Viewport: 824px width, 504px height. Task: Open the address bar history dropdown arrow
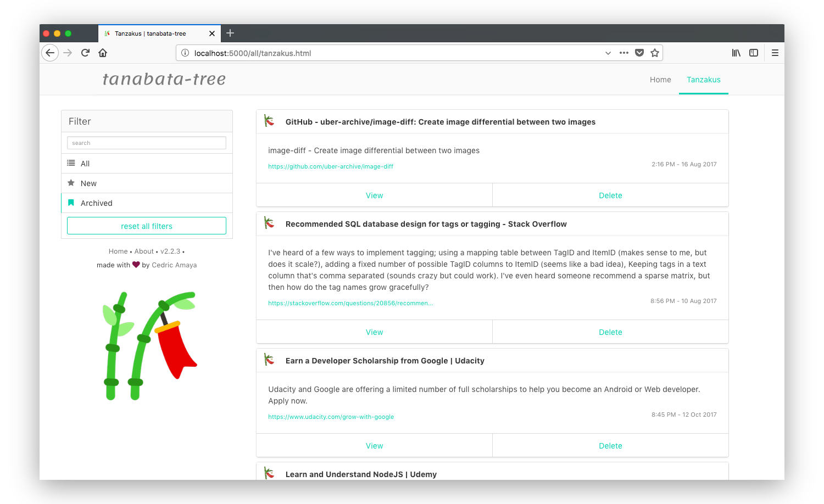[x=608, y=53]
